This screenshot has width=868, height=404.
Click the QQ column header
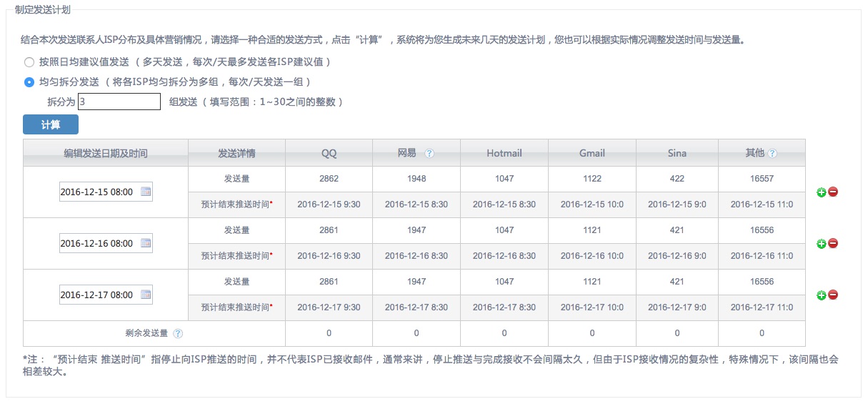click(x=329, y=153)
